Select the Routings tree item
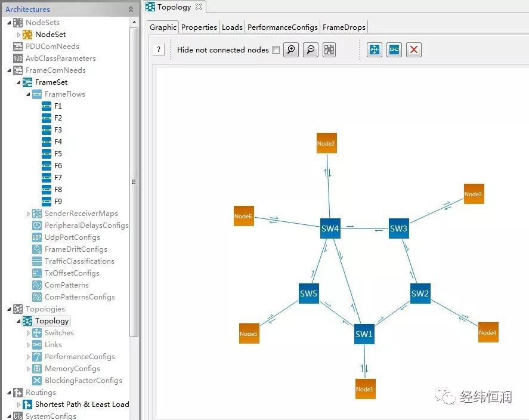This screenshot has height=420, width=529. pos(41,393)
